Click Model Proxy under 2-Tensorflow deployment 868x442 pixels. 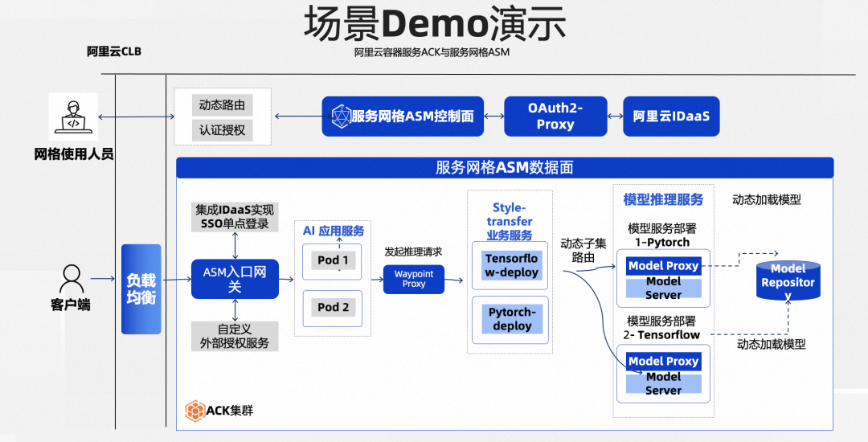tap(664, 361)
